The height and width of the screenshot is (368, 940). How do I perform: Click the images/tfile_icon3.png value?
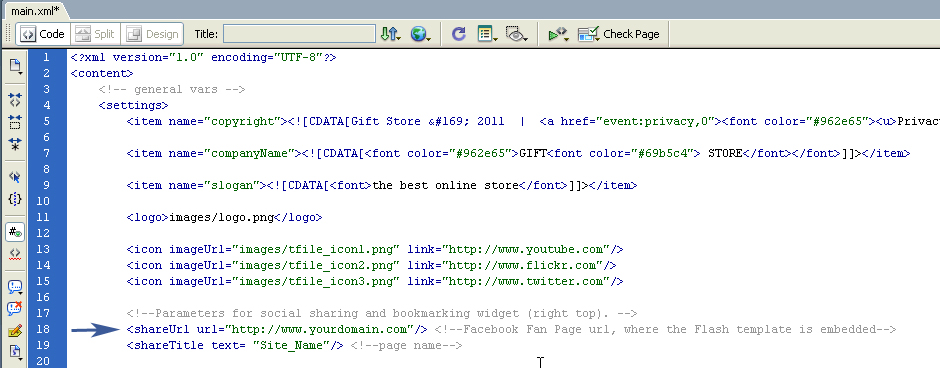tap(315, 281)
